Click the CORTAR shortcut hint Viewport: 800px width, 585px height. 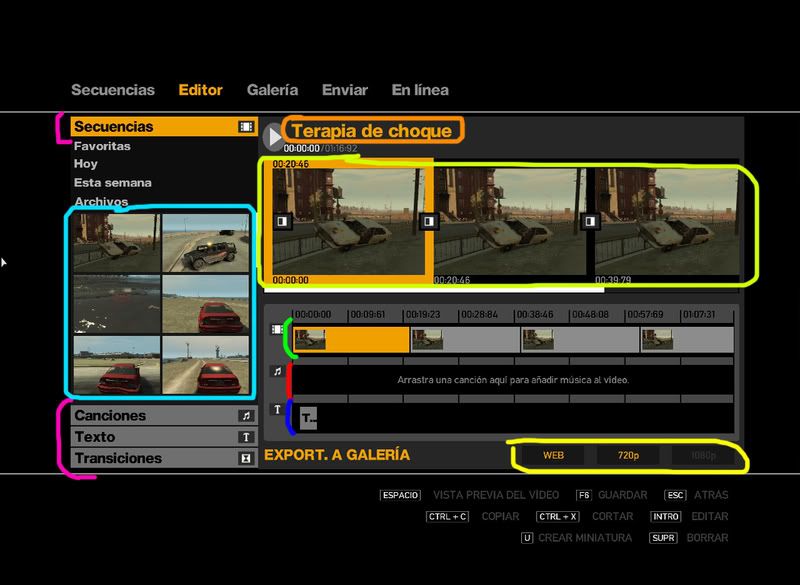pyautogui.click(x=585, y=517)
